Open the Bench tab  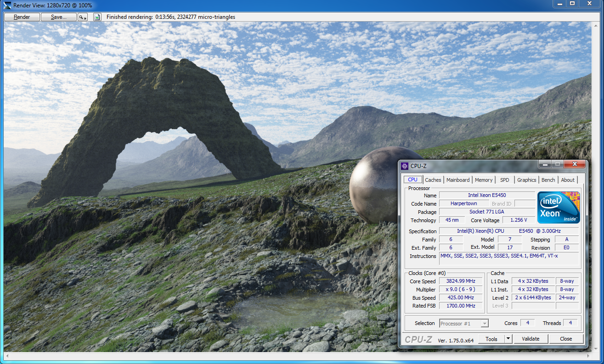tap(548, 180)
